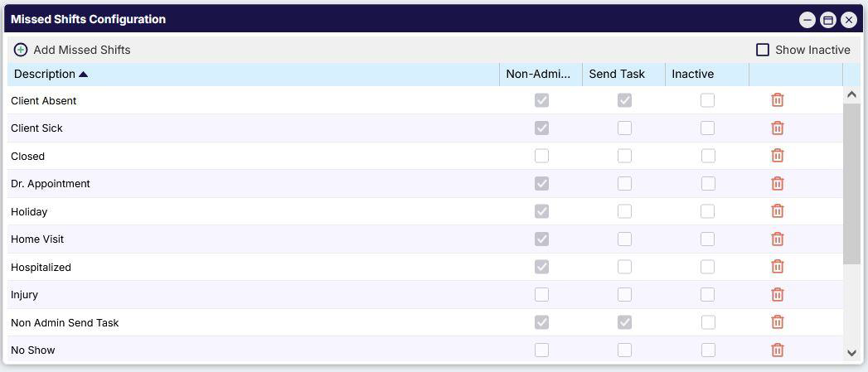Screen dimensions: 868x372
Task: Check Non-Admin for Injury
Action: pyautogui.click(x=541, y=294)
